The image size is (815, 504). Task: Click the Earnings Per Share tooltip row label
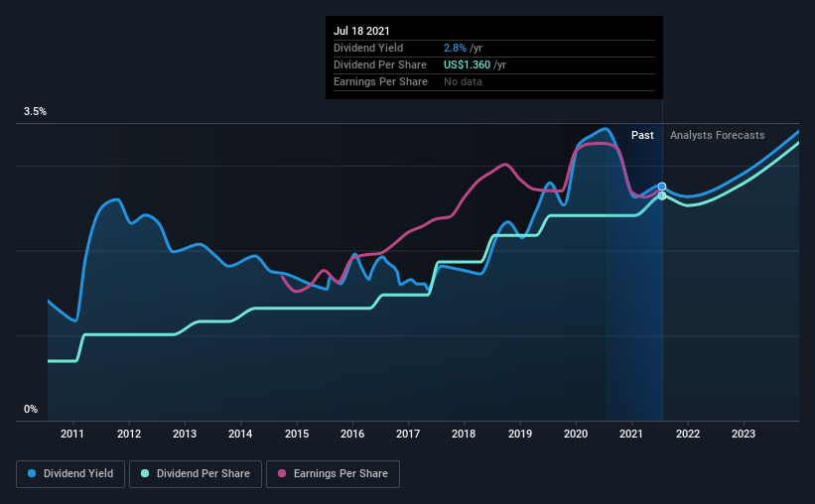tap(380, 81)
